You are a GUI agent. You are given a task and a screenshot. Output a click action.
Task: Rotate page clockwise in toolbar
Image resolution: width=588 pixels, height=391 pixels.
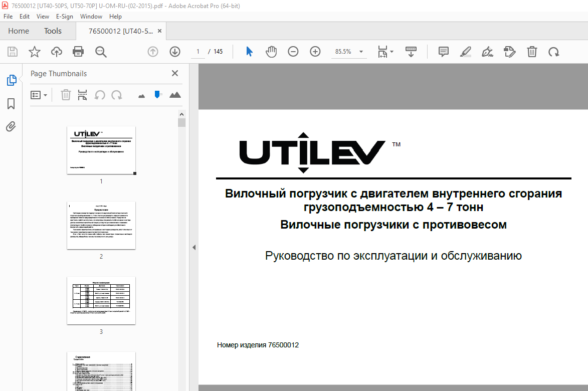click(x=553, y=51)
